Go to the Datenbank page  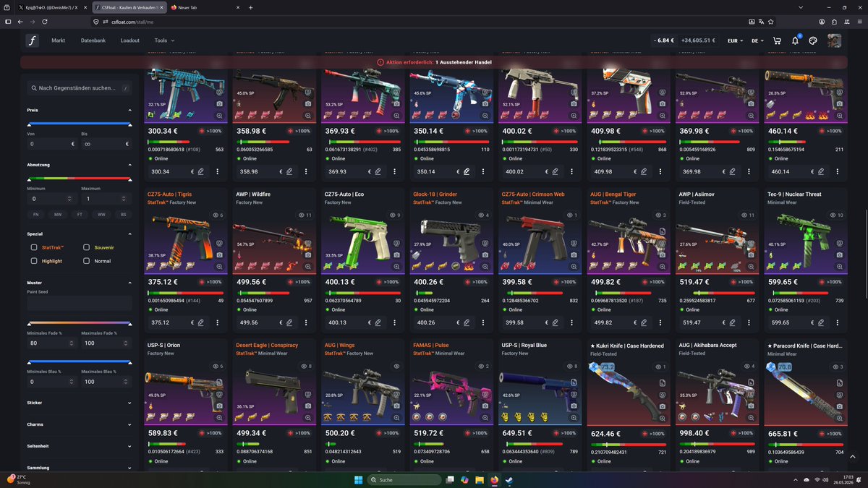coord(93,40)
